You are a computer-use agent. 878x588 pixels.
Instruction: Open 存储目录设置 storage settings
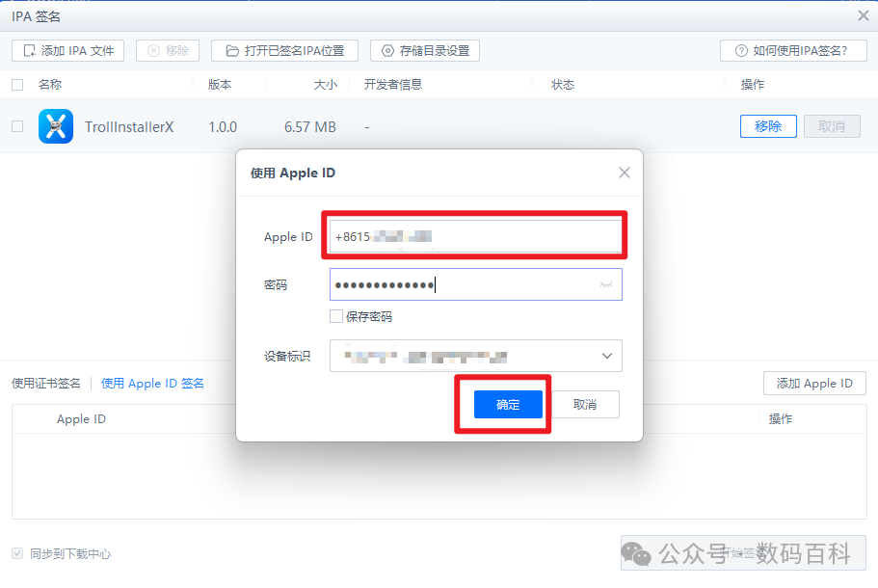coord(424,51)
